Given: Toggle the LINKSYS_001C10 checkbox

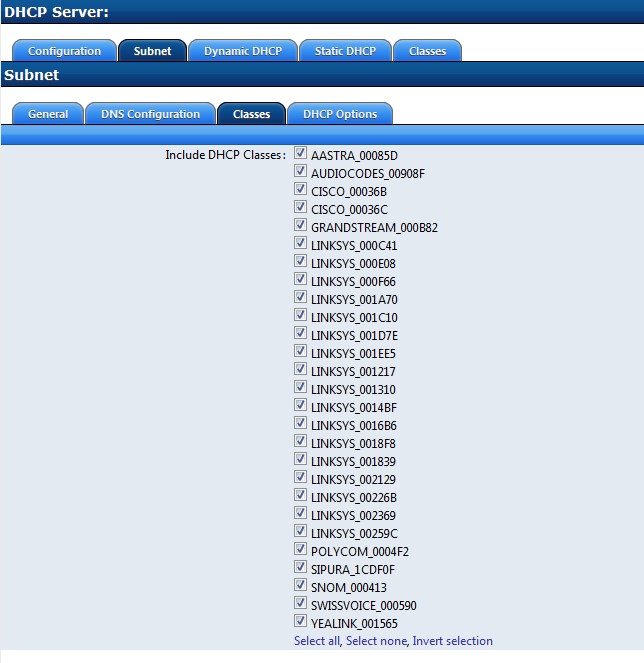Looking at the screenshot, I should coord(300,315).
